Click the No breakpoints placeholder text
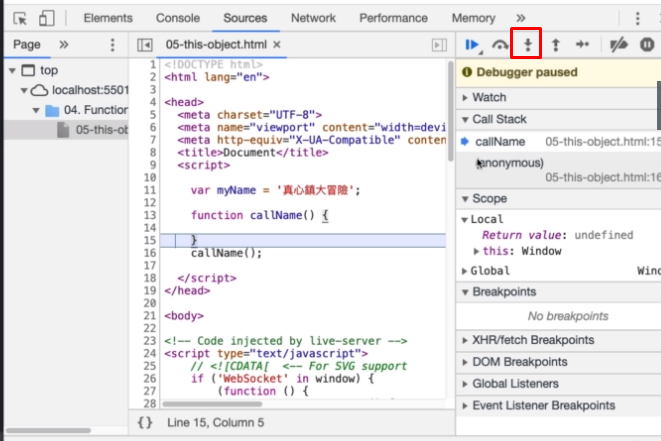The height and width of the screenshot is (441, 661). [568, 316]
